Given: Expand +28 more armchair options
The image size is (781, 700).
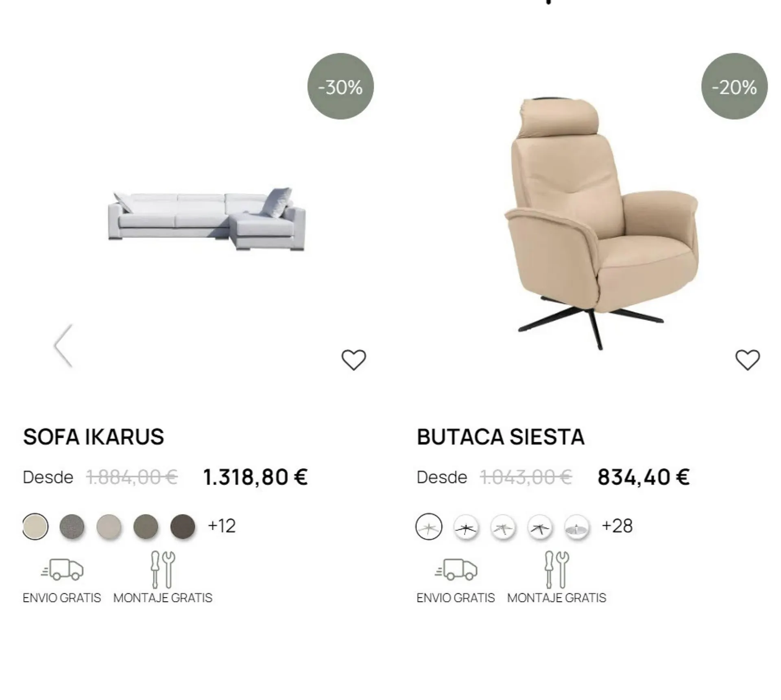Looking at the screenshot, I should [617, 526].
